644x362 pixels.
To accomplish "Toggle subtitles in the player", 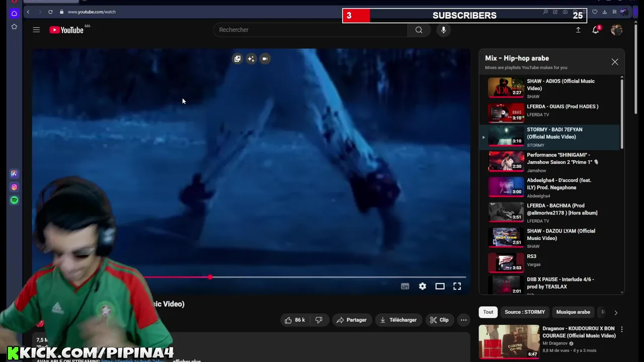I will [405, 286].
